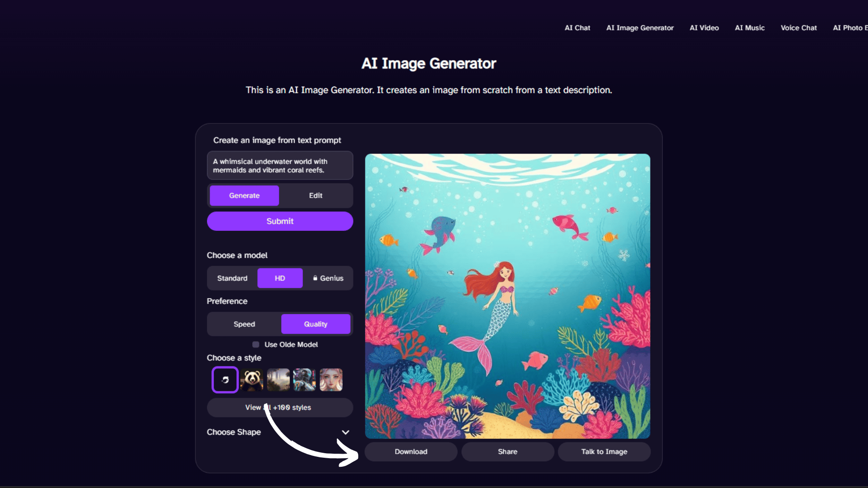Image resolution: width=868 pixels, height=488 pixels.
Task: Switch preference to Speed
Action: pyautogui.click(x=244, y=324)
